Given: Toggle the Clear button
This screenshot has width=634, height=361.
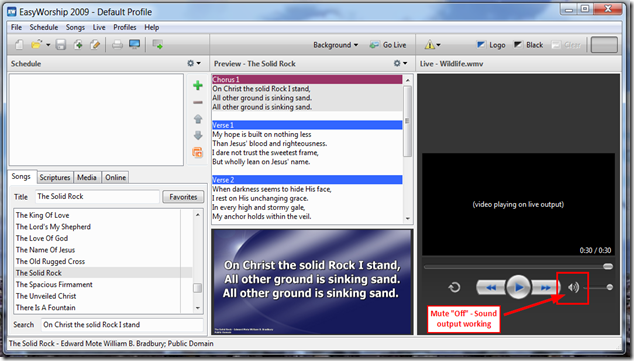Looking at the screenshot, I should [566, 45].
